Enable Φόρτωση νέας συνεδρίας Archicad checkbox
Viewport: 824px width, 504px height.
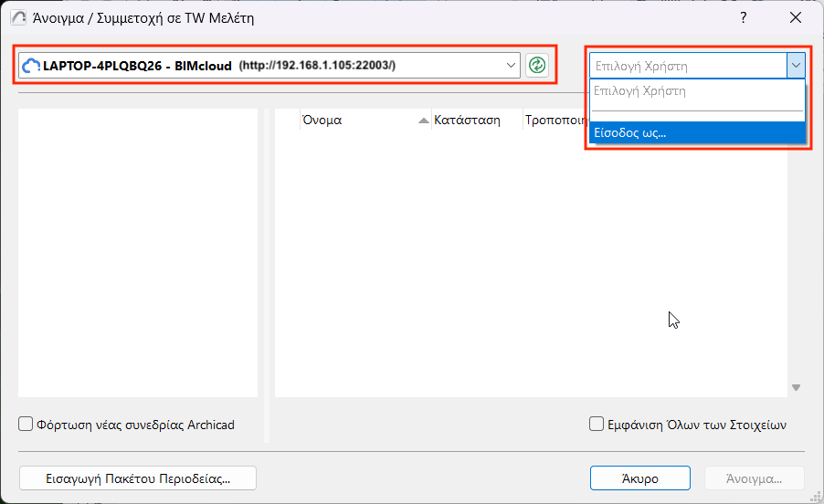tap(26, 425)
